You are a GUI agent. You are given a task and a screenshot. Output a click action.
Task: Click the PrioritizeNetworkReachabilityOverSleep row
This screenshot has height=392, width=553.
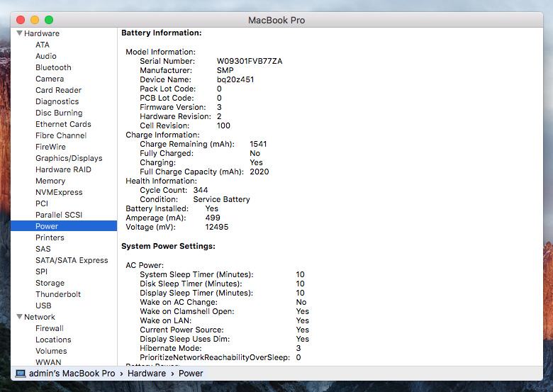pyautogui.click(x=220, y=357)
